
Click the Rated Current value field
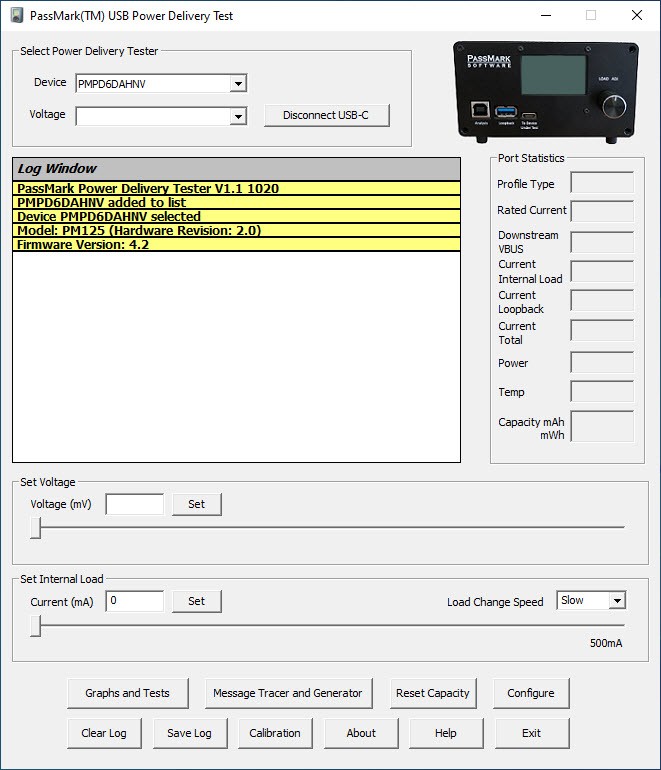[x=602, y=212]
